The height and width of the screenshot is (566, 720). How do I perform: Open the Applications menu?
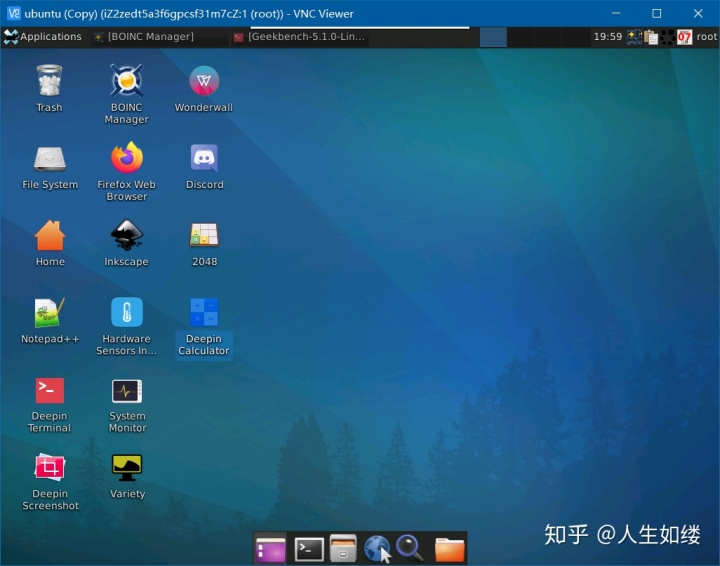(x=42, y=37)
